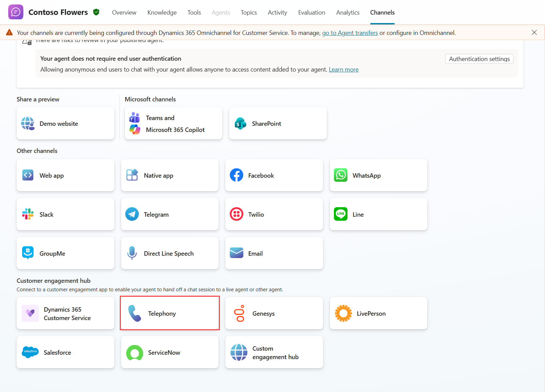
Task: Open the Demo website channel card
Action: click(x=65, y=123)
